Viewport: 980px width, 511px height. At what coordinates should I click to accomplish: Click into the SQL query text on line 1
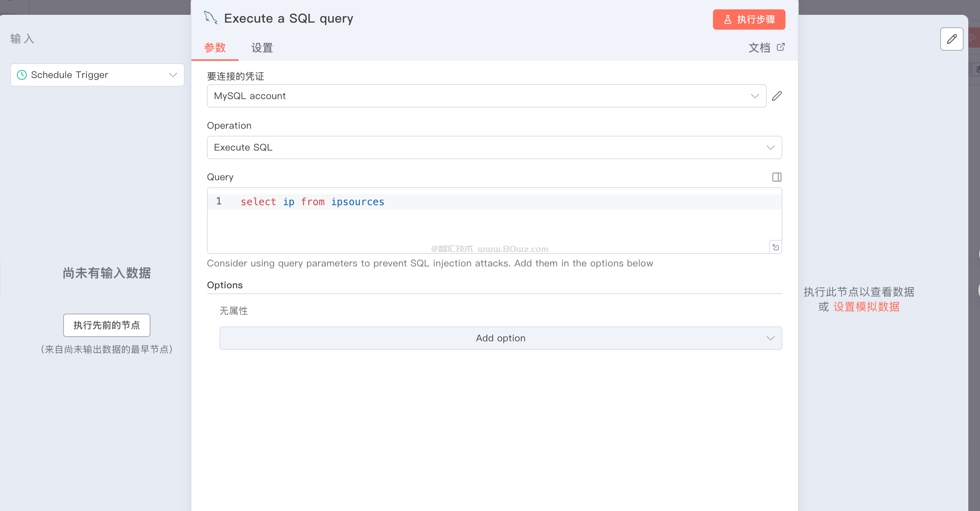pos(312,202)
